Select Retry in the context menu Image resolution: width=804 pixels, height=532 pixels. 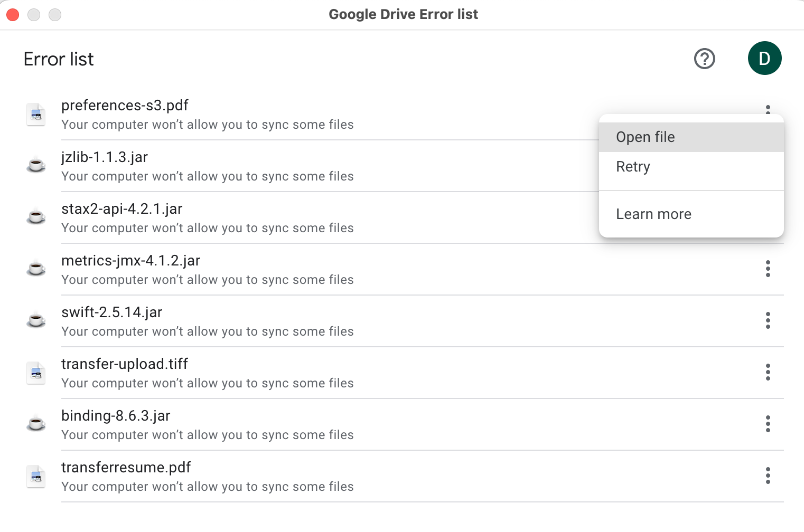633,167
